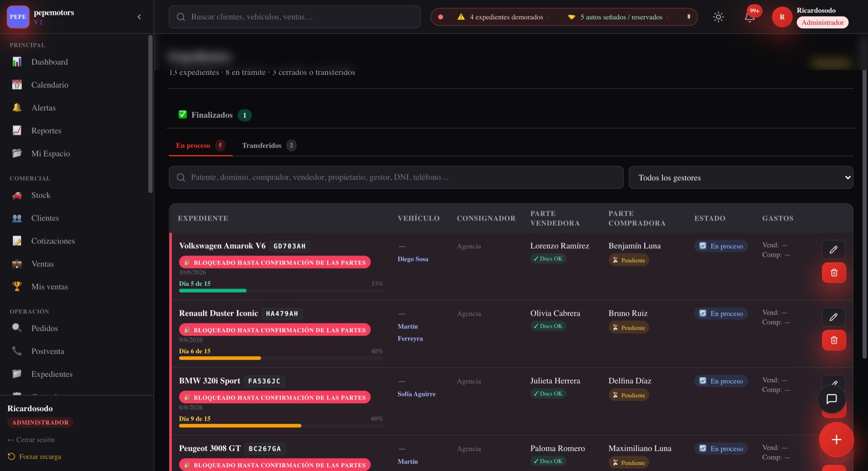Add a new expediente with plus button
This screenshot has height=471, width=868.
[x=836, y=440]
